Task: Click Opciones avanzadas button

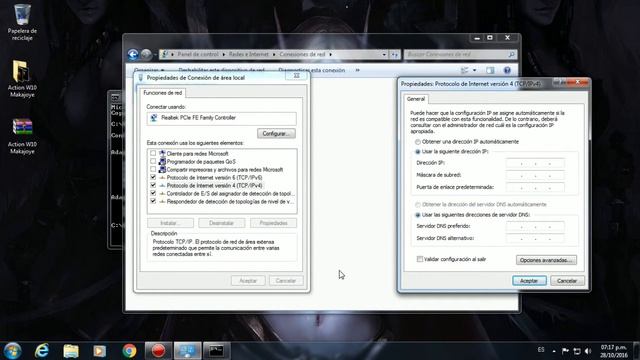Action: [546, 260]
